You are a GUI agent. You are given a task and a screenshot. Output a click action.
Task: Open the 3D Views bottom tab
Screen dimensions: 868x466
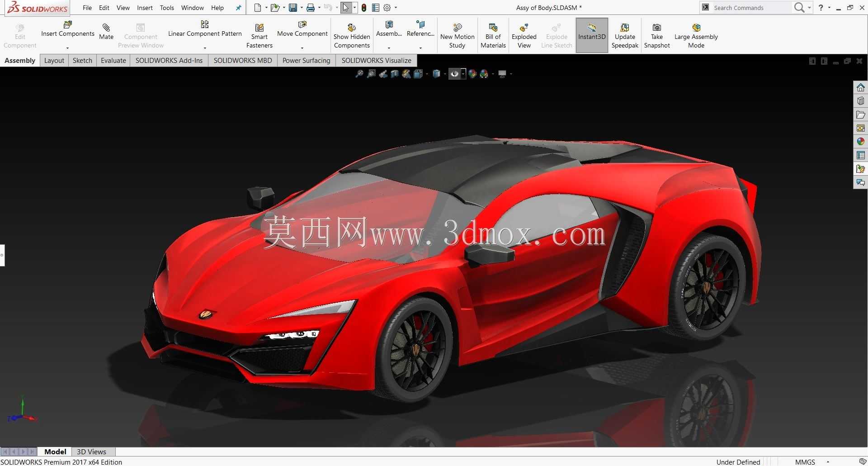point(91,452)
